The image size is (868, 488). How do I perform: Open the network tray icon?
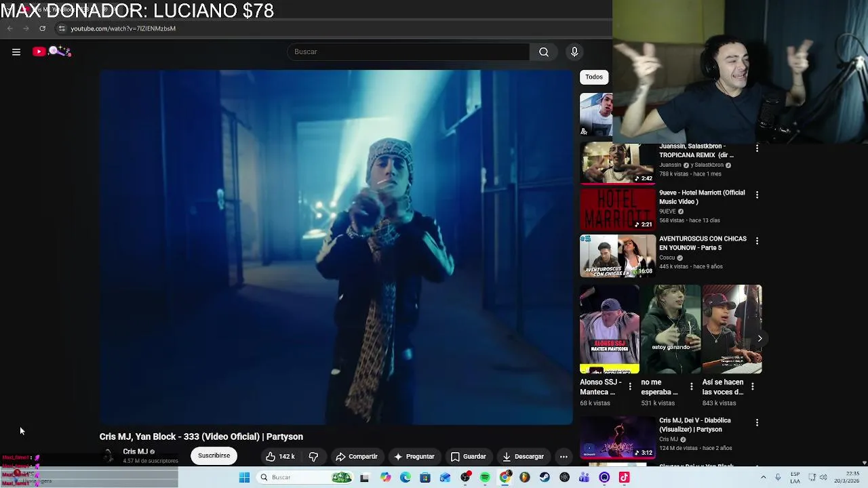(812, 478)
